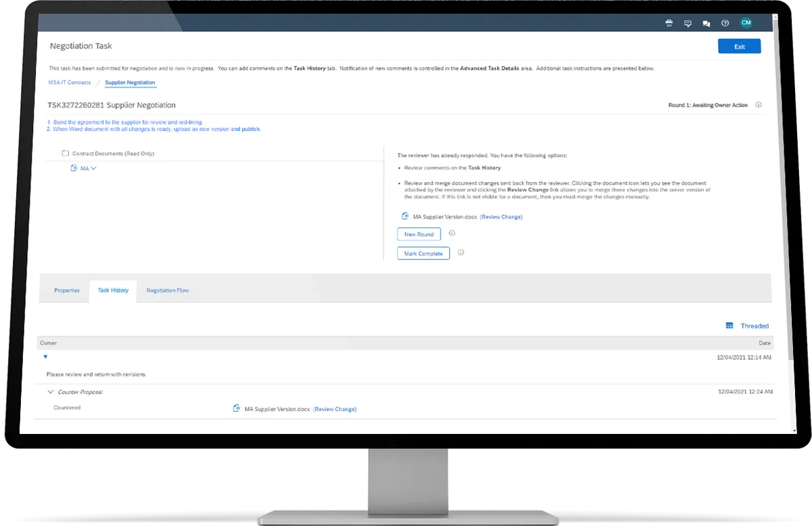812x526 pixels.
Task: Click the Negotiation Task page title
Action: 81,46
